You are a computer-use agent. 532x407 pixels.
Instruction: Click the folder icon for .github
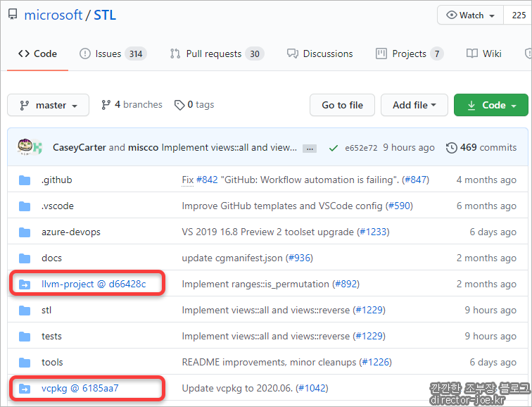click(x=25, y=180)
